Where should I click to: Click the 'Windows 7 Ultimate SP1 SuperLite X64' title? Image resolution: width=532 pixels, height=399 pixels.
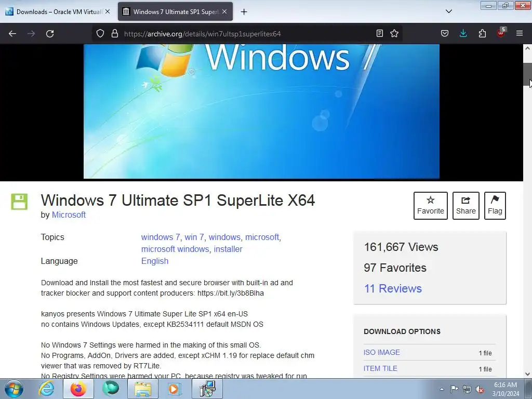178,200
